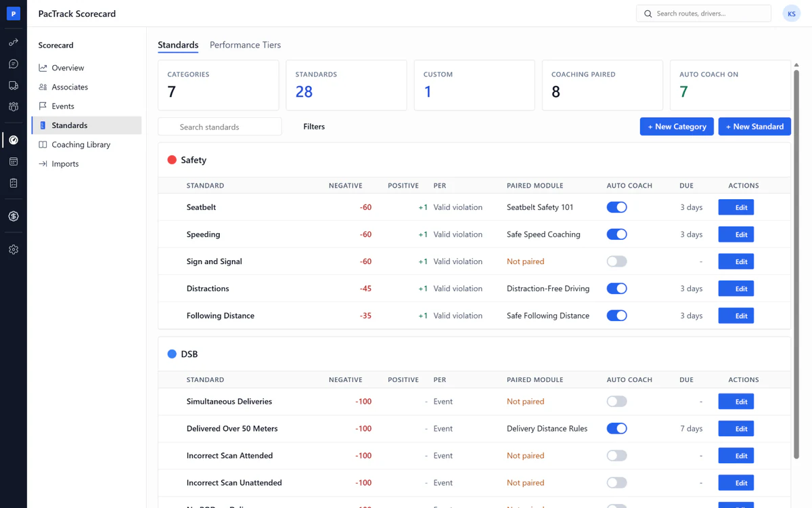This screenshot has height=508, width=812.
Task: Click the + New Category button
Action: 677,127
